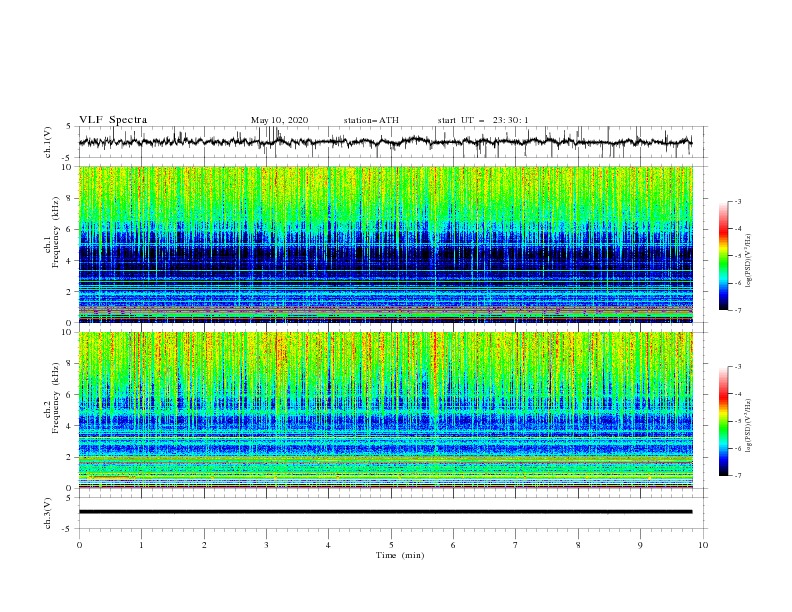This screenshot has width=792, height=612.
Task: Select the "start UT = 23:30:1" text
Action: point(483,120)
